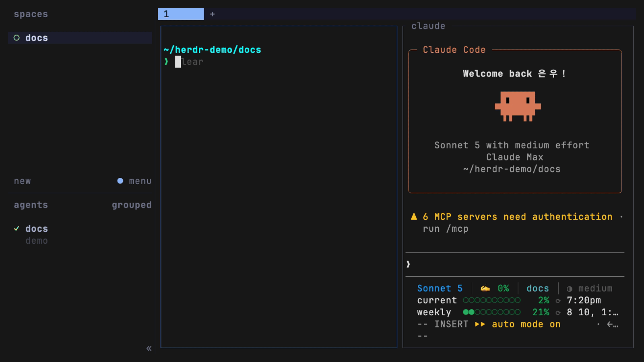Click the weekly reset date text
The image size is (644, 362).
pyautogui.click(x=592, y=312)
